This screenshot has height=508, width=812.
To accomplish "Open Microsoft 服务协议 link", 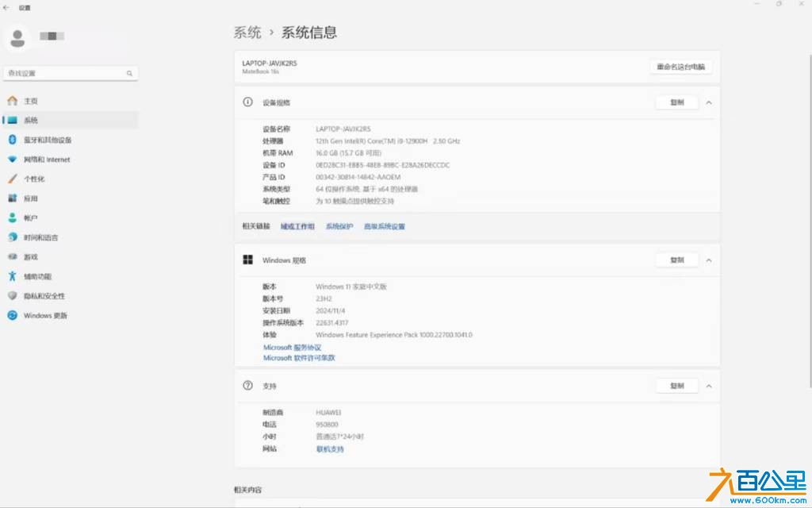I will coord(292,348).
